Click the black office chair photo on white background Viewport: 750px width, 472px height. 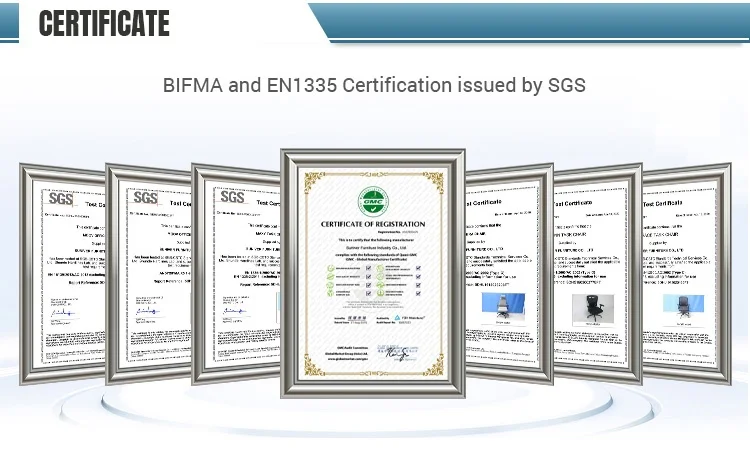click(x=593, y=308)
